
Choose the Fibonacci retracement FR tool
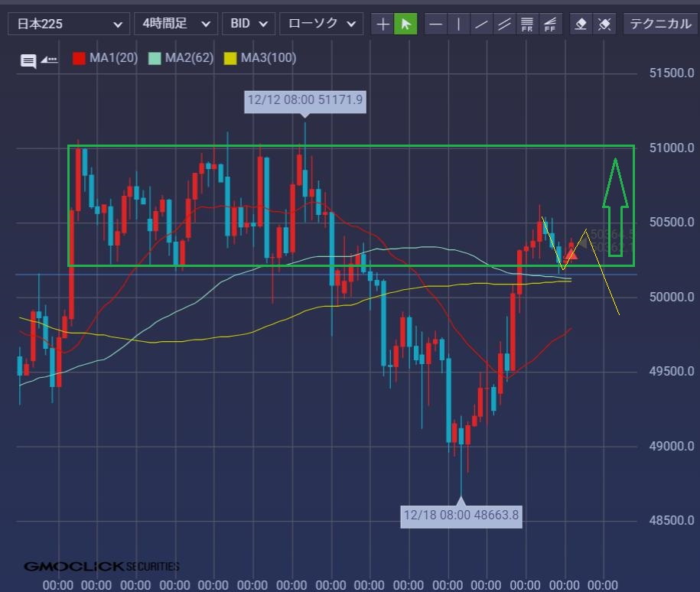[526, 24]
